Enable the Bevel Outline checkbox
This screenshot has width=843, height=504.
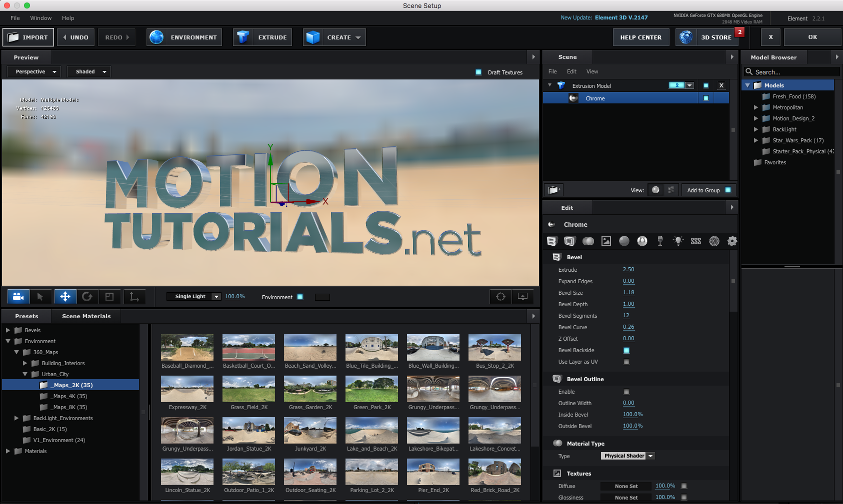[x=626, y=392]
